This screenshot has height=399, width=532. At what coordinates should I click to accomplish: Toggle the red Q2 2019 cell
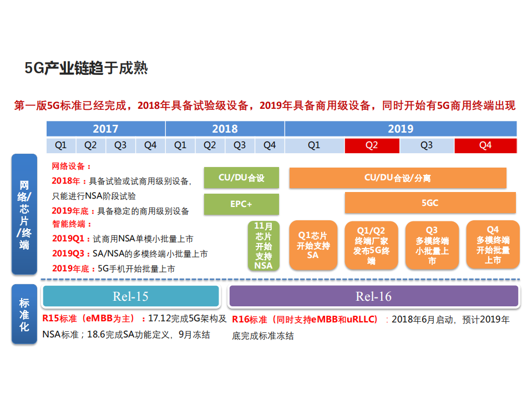click(372, 145)
